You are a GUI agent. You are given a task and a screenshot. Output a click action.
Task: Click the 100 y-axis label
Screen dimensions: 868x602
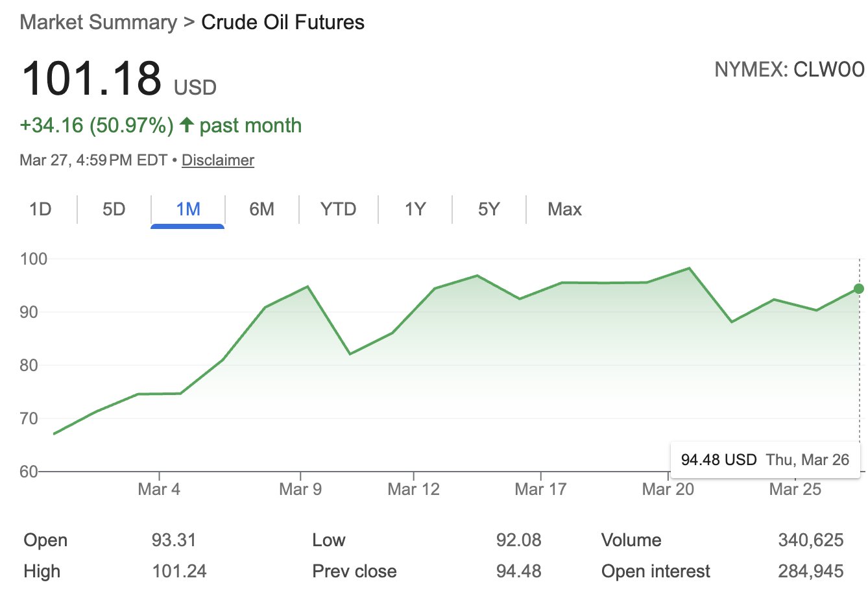pyautogui.click(x=34, y=259)
